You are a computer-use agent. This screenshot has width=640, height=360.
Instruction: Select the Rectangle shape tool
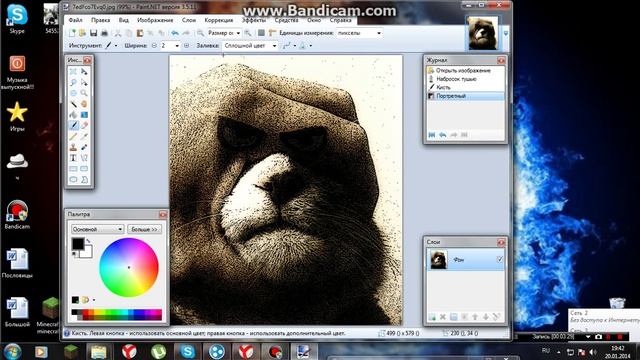click(x=73, y=168)
